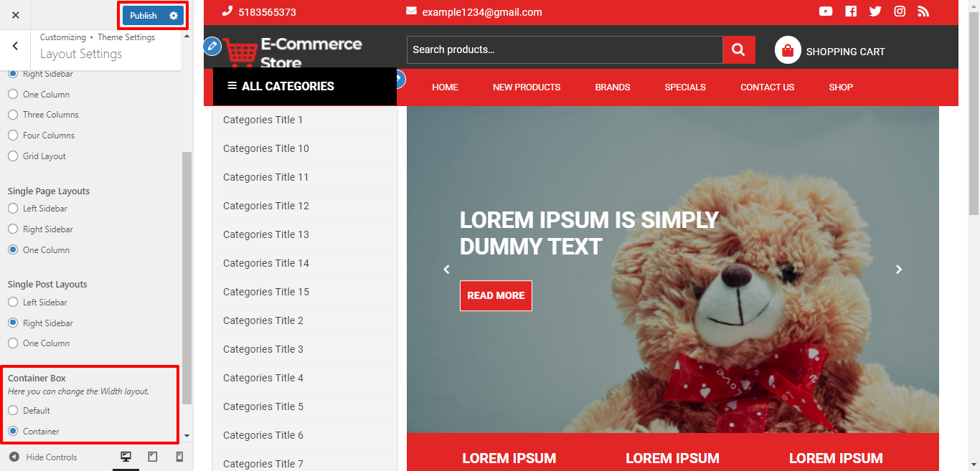Open publish settings gear icon
Image resolution: width=980 pixels, height=471 pixels.
[174, 16]
